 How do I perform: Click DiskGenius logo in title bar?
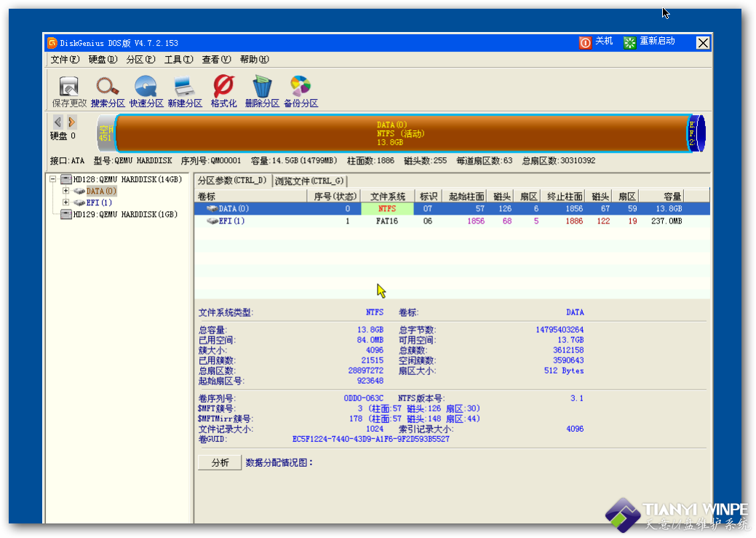tap(52, 43)
